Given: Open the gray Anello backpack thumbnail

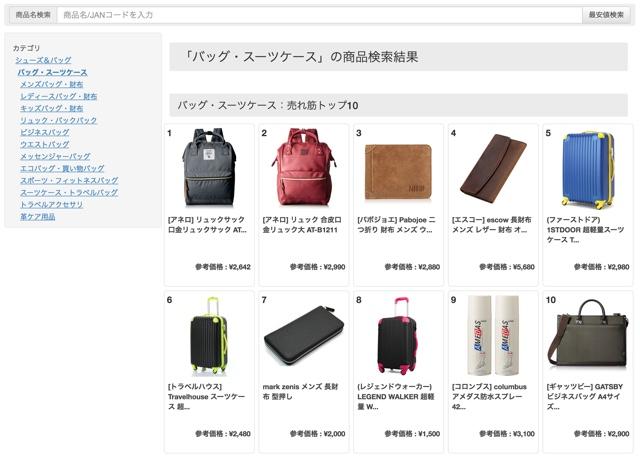Looking at the screenshot, I should point(209,167).
